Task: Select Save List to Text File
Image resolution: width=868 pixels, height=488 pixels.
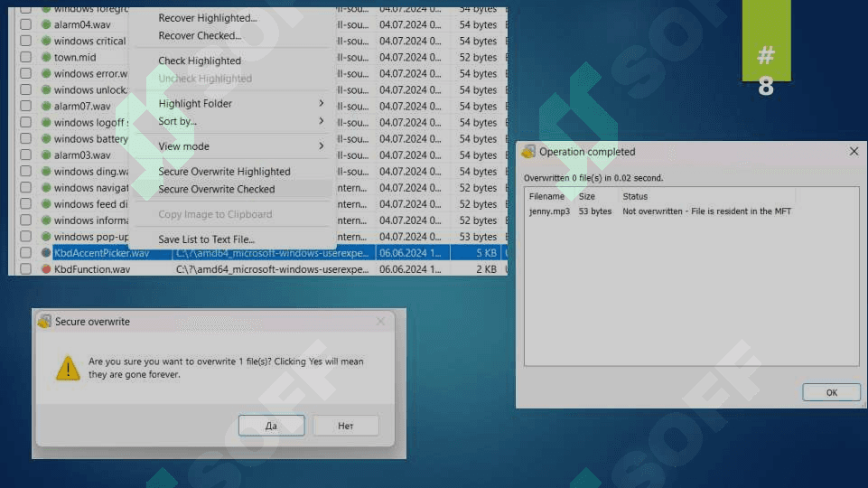Action: point(207,239)
